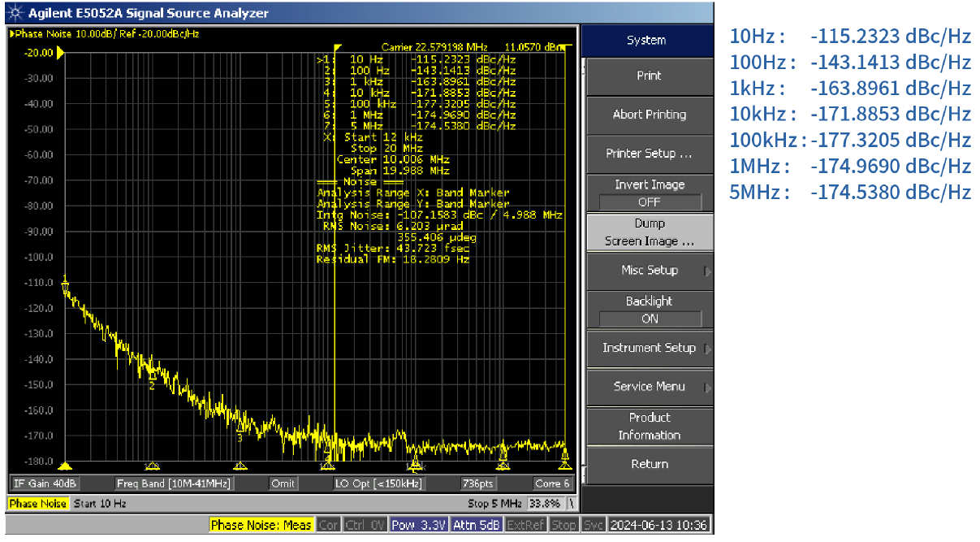This screenshot has height=542, width=980.
Task: Click the 33.8% sweep progress indicator
Action: (x=543, y=504)
